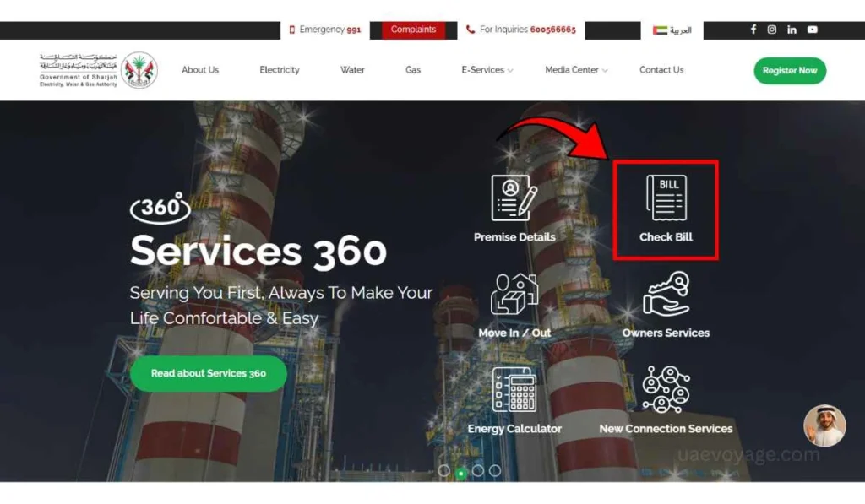The width and height of the screenshot is (865, 504).
Task: Click the inquiries number 600566665
Action: tap(552, 30)
